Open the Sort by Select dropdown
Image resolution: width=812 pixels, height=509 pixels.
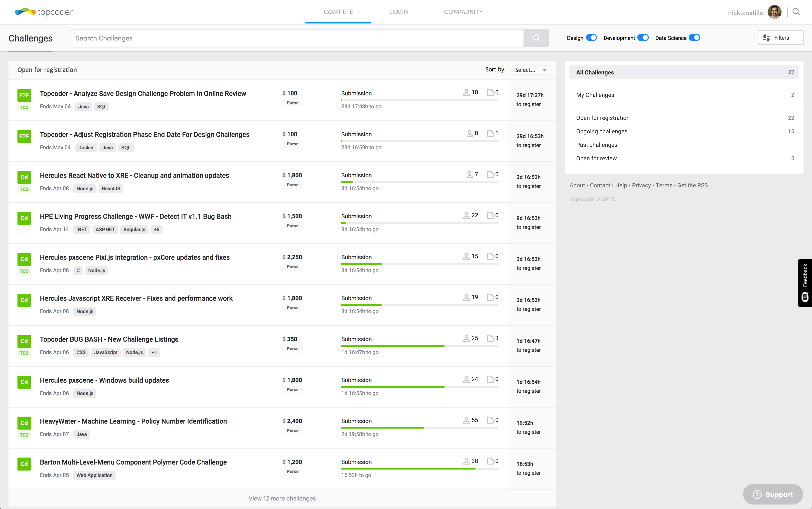(x=531, y=70)
